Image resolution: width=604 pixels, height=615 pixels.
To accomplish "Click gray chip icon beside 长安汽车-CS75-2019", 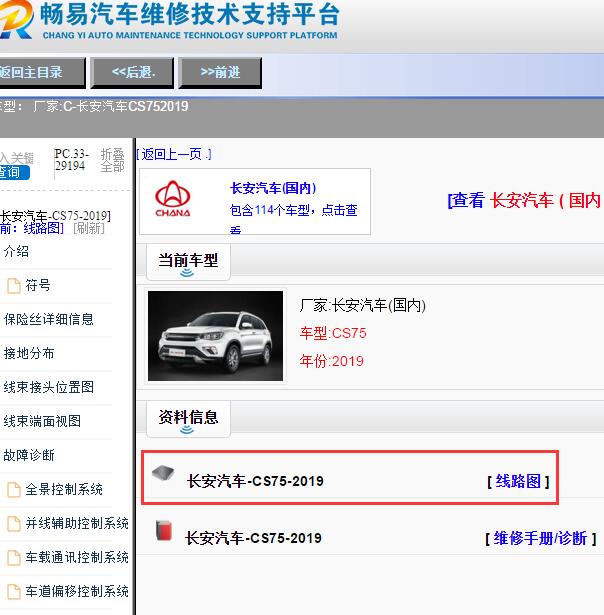I will pos(163,473).
